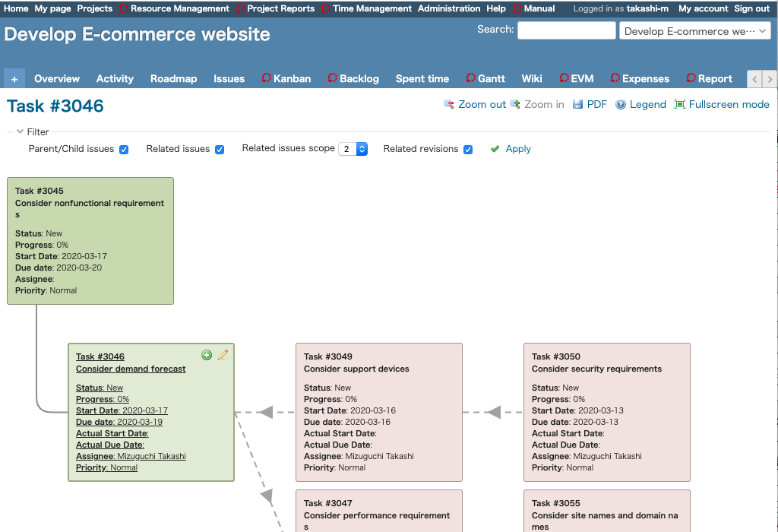This screenshot has height=532, width=778.
Task: Click the Priority: Normal link in Task #3046
Action: (106, 468)
